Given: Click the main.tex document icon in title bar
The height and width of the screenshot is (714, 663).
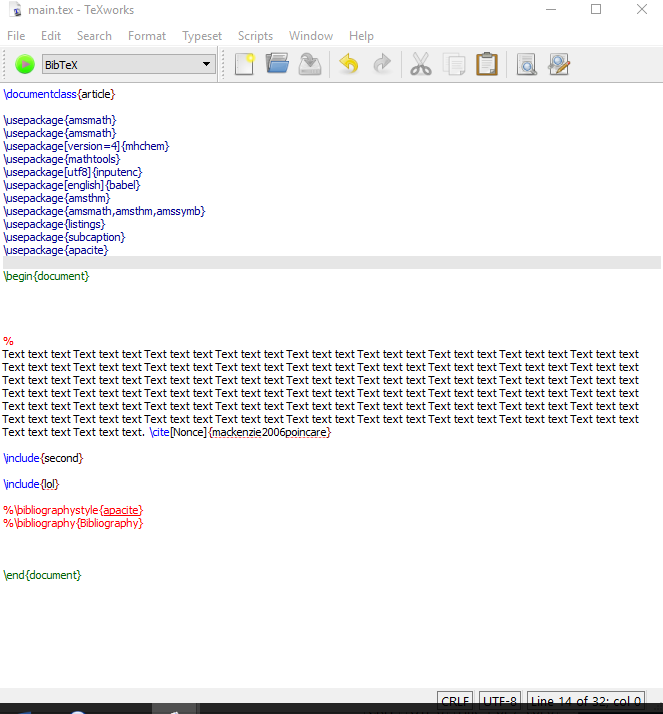Looking at the screenshot, I should point(16,10).
